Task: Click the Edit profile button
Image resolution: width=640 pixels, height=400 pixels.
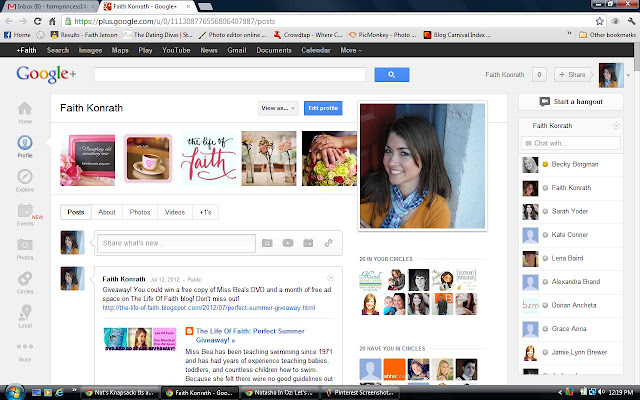Action: 323,108
